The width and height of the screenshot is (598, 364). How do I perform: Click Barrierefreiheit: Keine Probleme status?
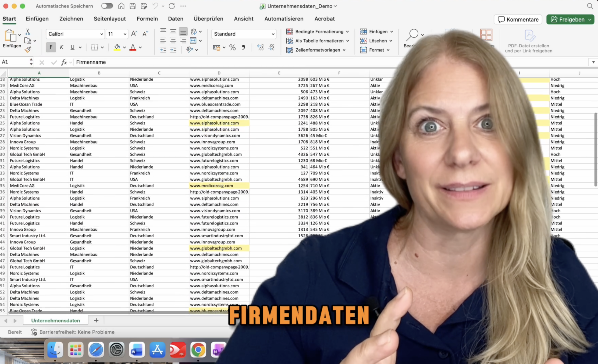point(73,332)
